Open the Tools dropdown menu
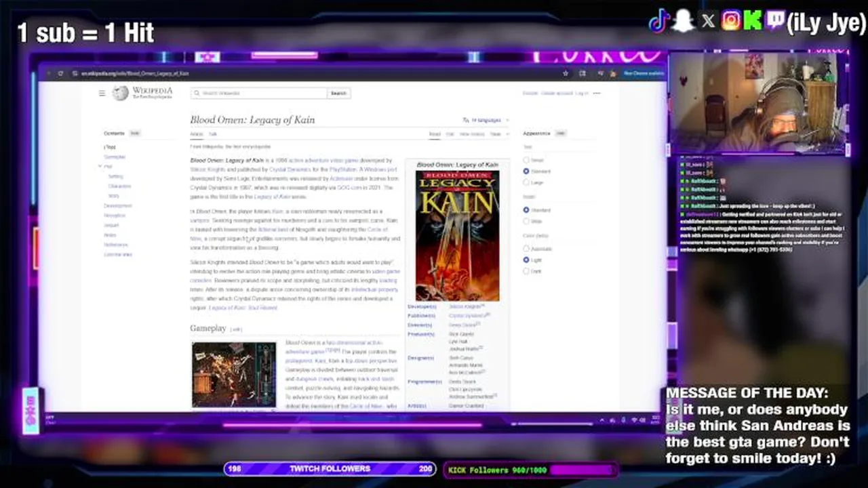The image size is (868, 488). coord(499,134)
